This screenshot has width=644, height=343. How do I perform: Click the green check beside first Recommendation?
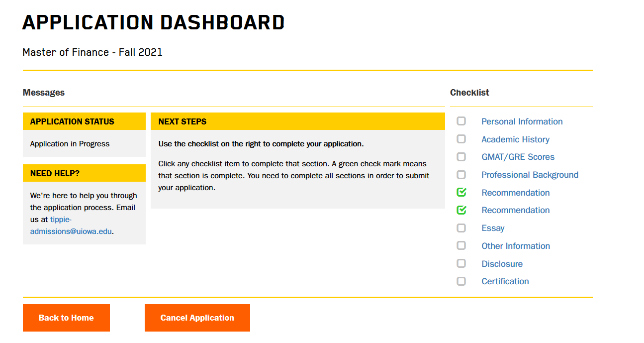461,192
